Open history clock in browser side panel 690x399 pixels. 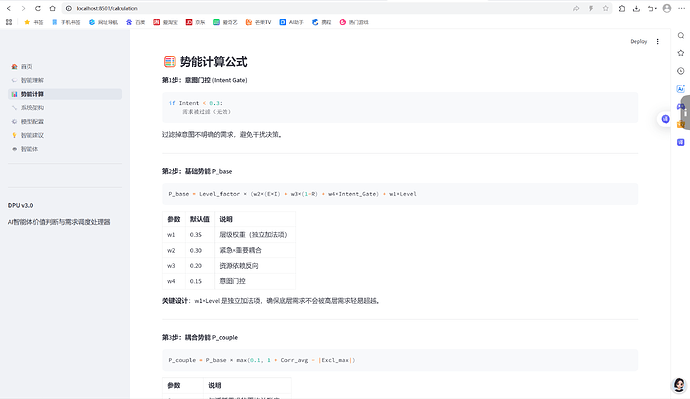point(681,71)
